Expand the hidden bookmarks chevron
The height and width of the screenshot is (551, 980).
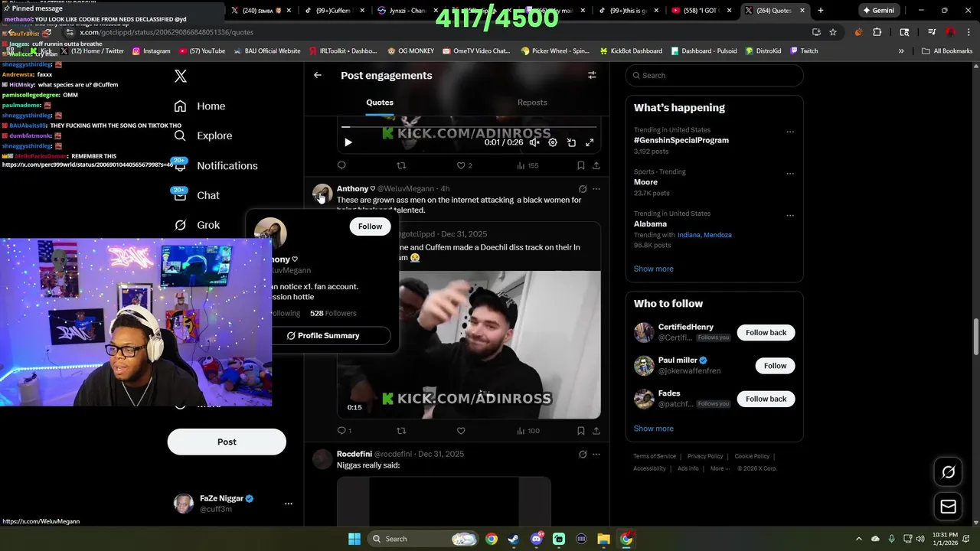(901, 51)
